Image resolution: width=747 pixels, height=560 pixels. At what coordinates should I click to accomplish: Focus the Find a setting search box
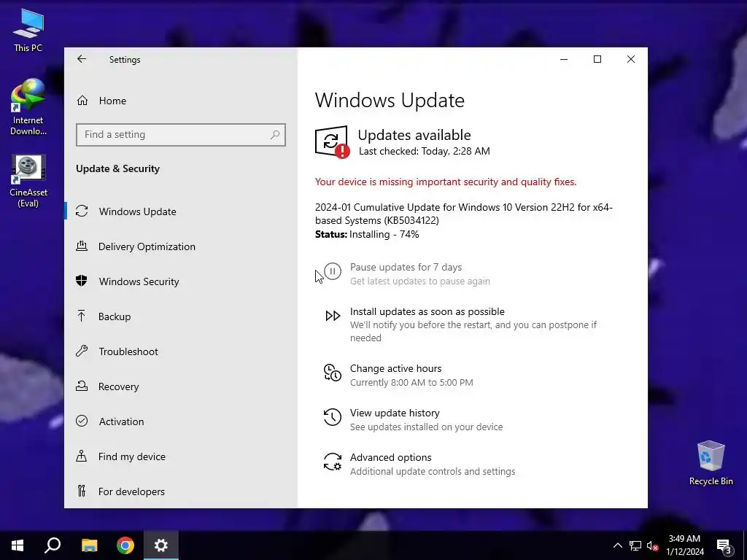[181, 135]
